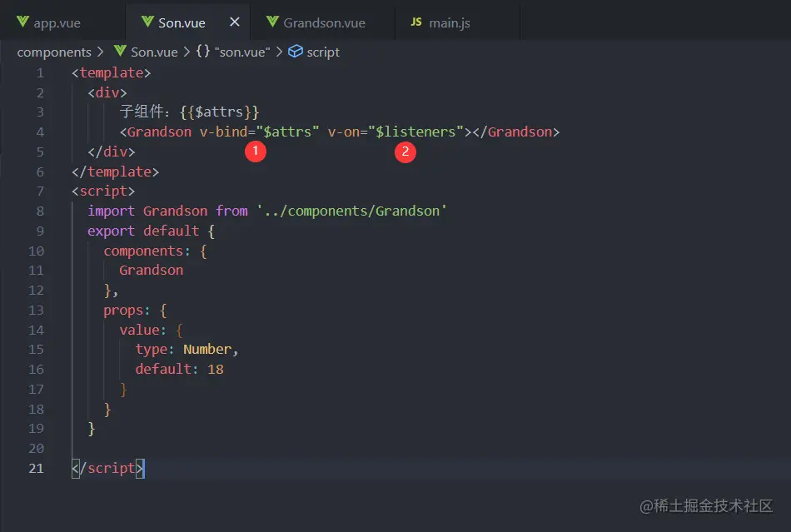
Task: Click the closing </Grandson> tag
Action: [x=516, y=132]
